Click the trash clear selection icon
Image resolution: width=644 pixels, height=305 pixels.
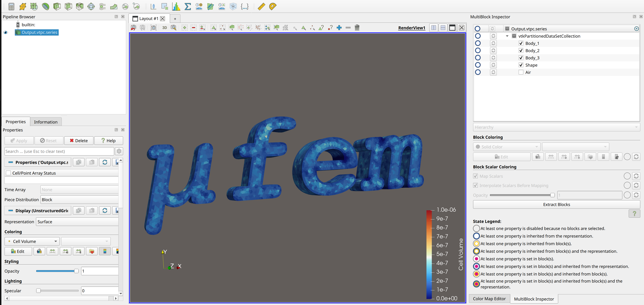pos(357,28)
